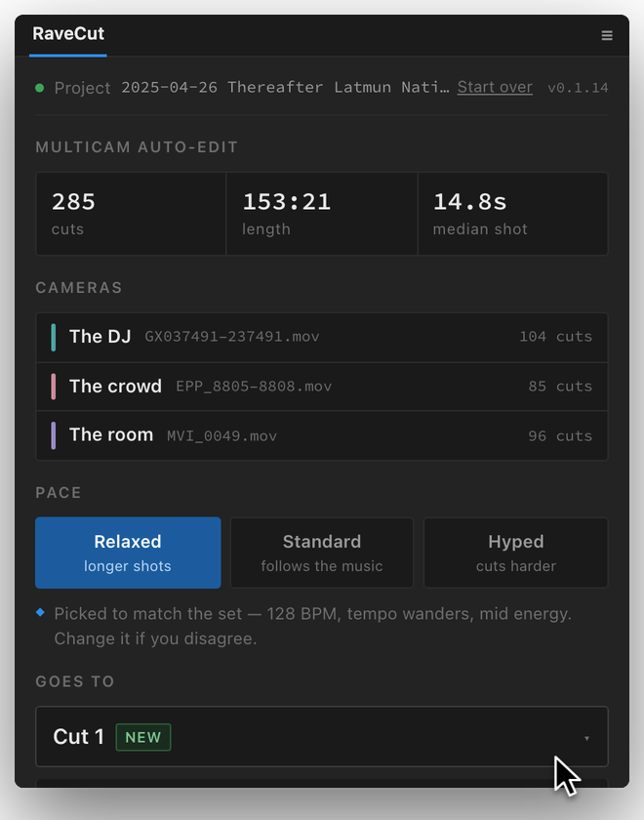The image size is (644, 820).
Task: Select The room camera row
Action: coord(322,435)
